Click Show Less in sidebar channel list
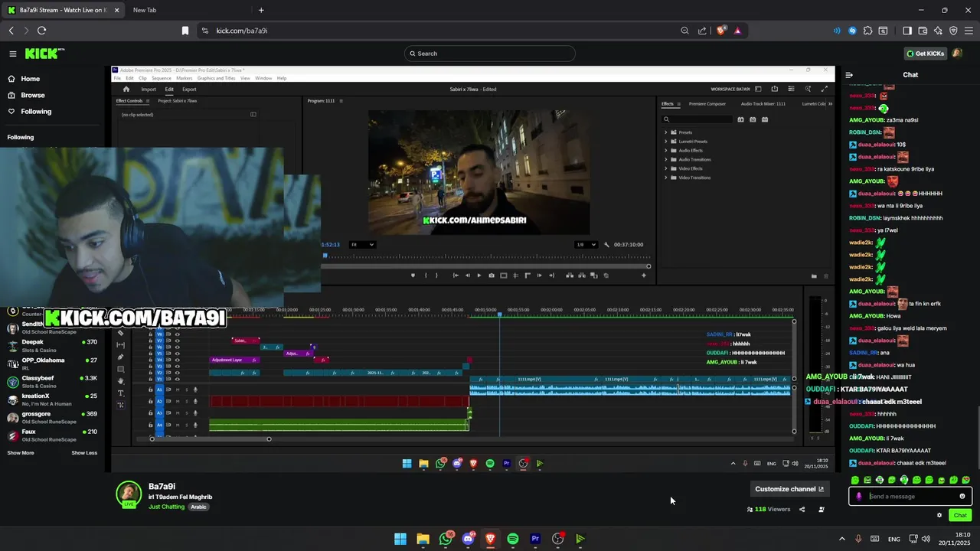Screen dimensions: 980x551 pos(84,453)
